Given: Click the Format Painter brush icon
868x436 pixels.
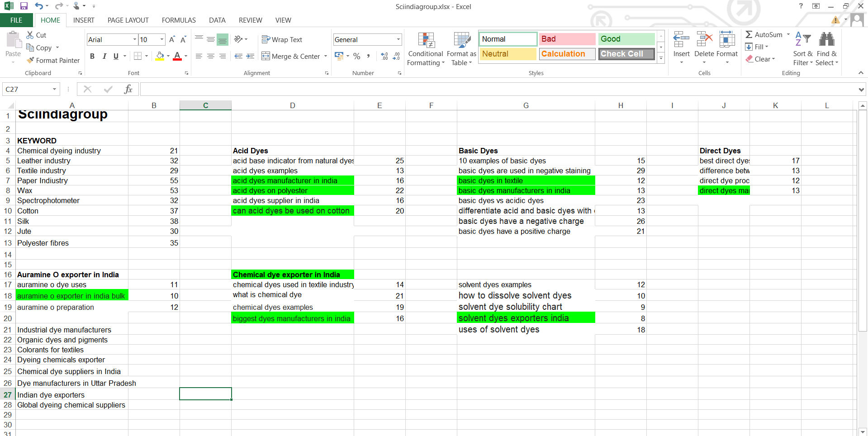Looking at the screenshot, I should [30, 60].
